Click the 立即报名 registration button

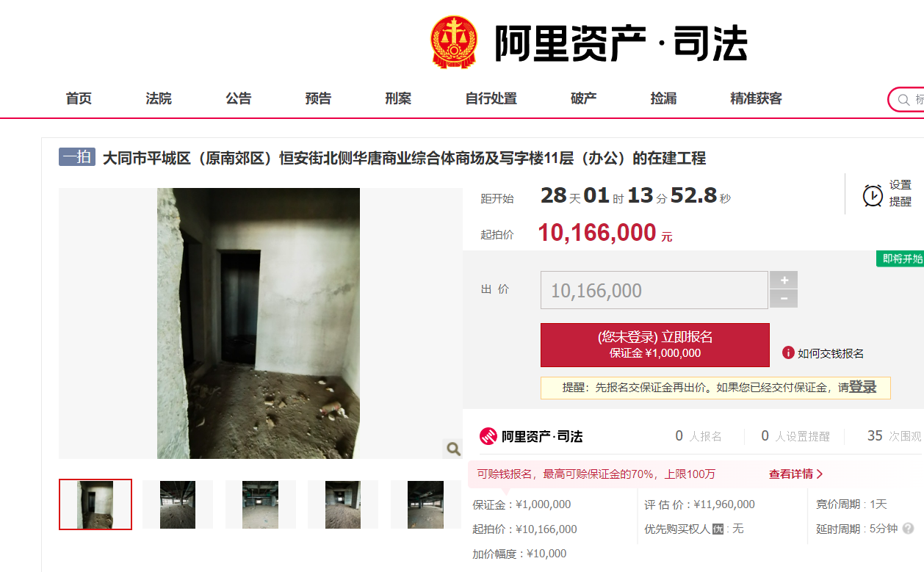tap(654, 345)
